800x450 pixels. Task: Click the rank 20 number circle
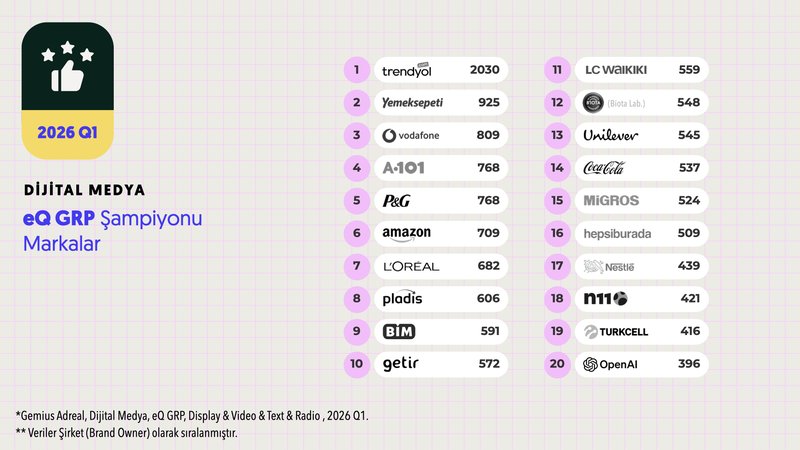(x=556, y=364)
